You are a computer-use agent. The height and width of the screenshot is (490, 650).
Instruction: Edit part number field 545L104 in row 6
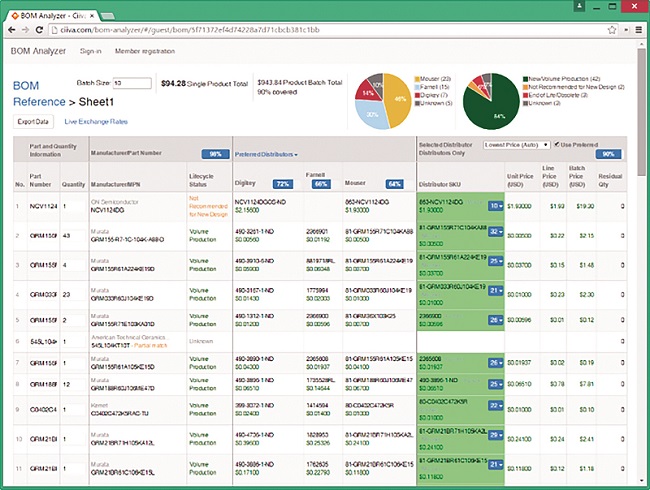click(x=43, y=342)
